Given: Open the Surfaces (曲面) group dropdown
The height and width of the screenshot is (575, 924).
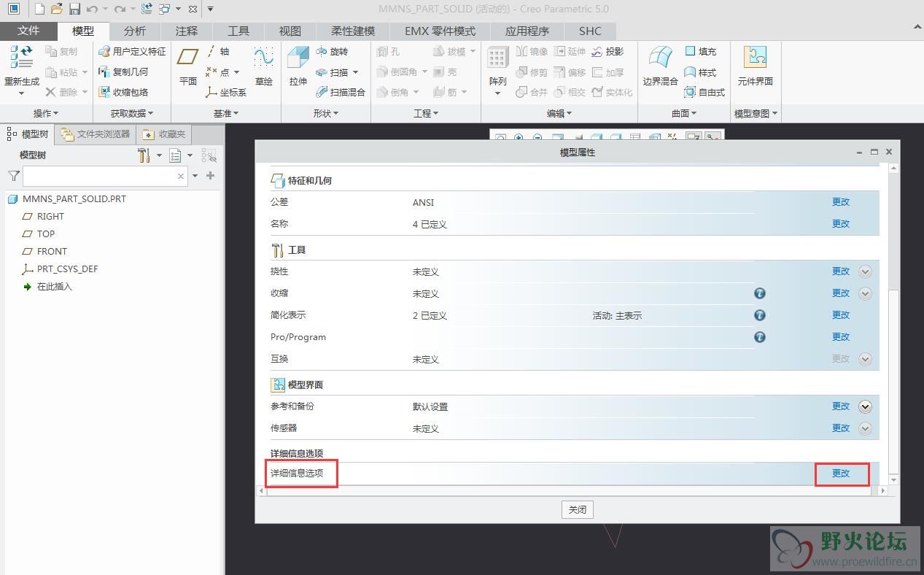Looking at the screenshot, I should (684, 113).
